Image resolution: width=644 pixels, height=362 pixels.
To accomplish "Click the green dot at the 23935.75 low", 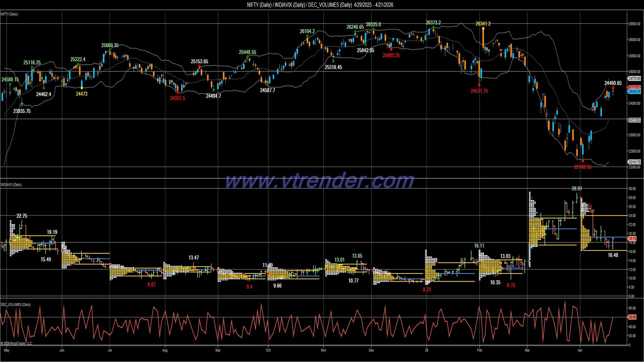I will [x=22, y=105].
